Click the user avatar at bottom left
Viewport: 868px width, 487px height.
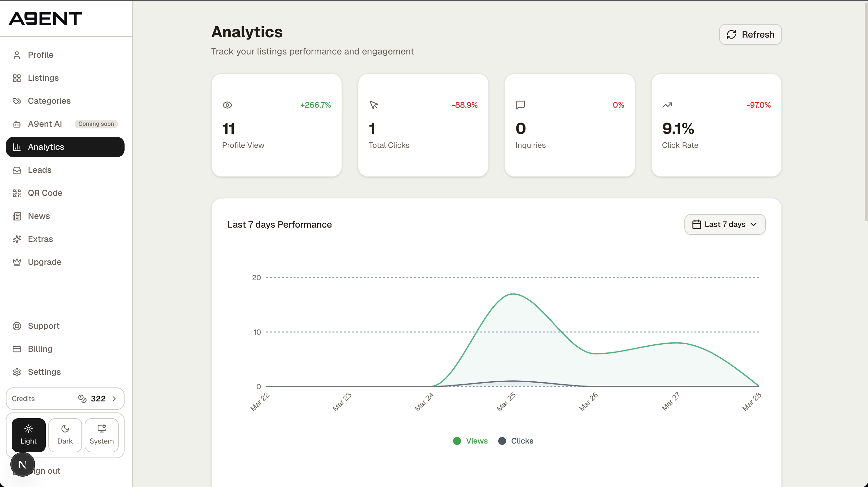point(22,464)
